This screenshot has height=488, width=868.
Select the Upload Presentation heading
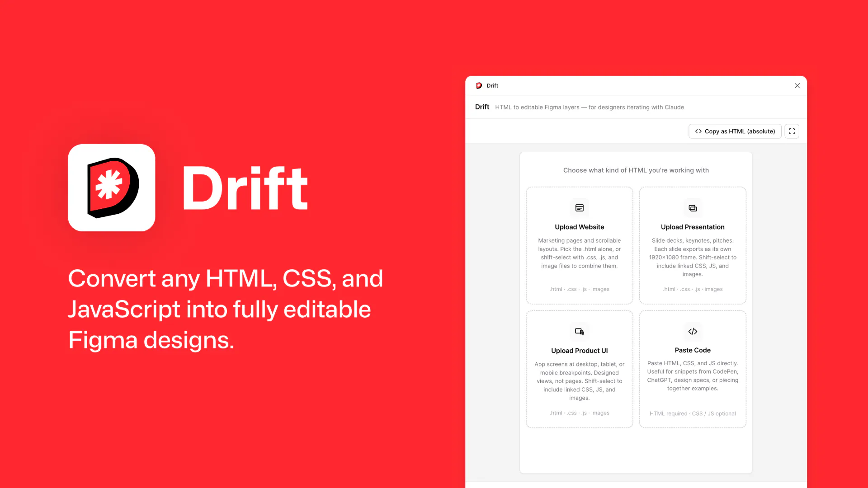coord(693,227)
